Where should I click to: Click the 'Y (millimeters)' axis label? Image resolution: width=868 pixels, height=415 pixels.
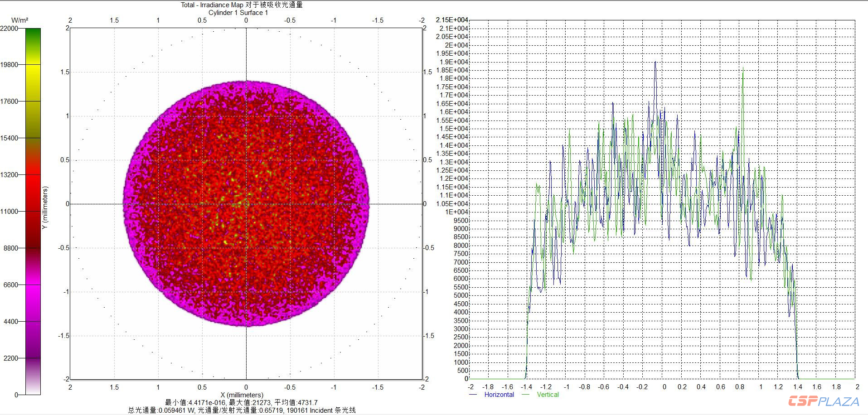coord(45,207)
